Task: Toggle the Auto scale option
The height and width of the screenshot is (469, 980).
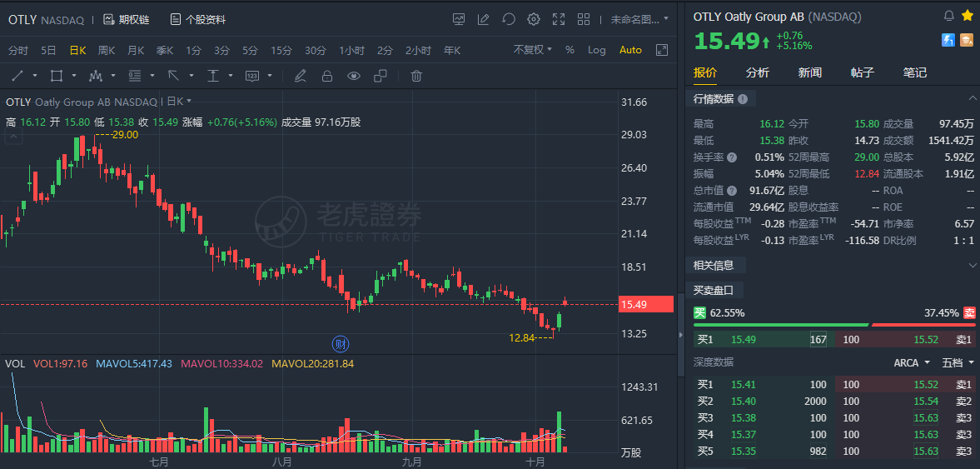Action: point(630,50)
